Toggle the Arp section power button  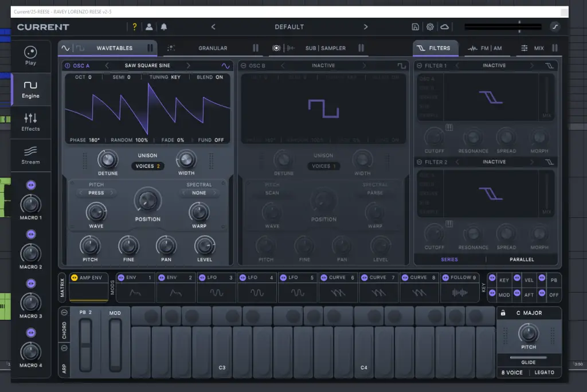64,348
